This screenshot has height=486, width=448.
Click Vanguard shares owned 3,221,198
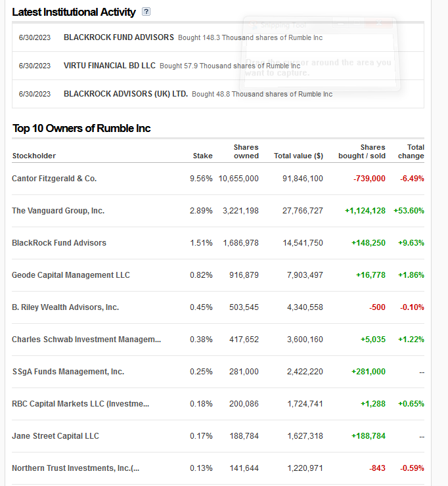pyautogui.click(x=240, y=211)
